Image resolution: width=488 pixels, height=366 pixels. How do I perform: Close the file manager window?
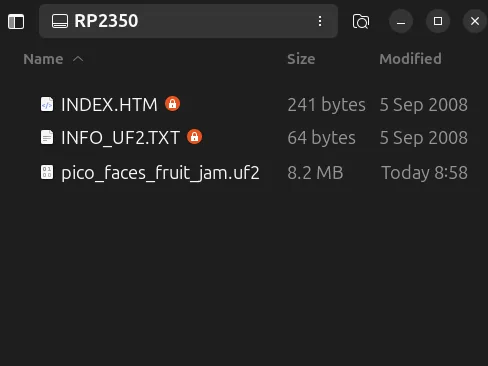coord(475,21)
